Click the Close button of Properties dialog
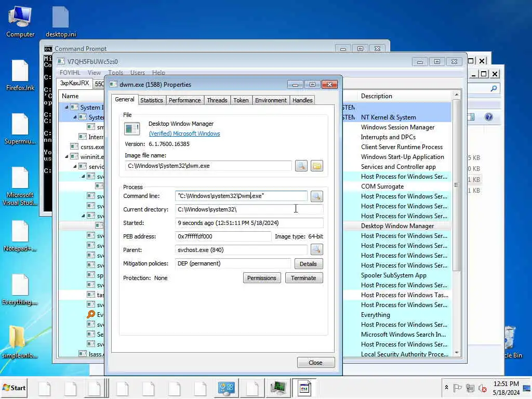Viewport: 532px width, 399px height. point(315,363)
